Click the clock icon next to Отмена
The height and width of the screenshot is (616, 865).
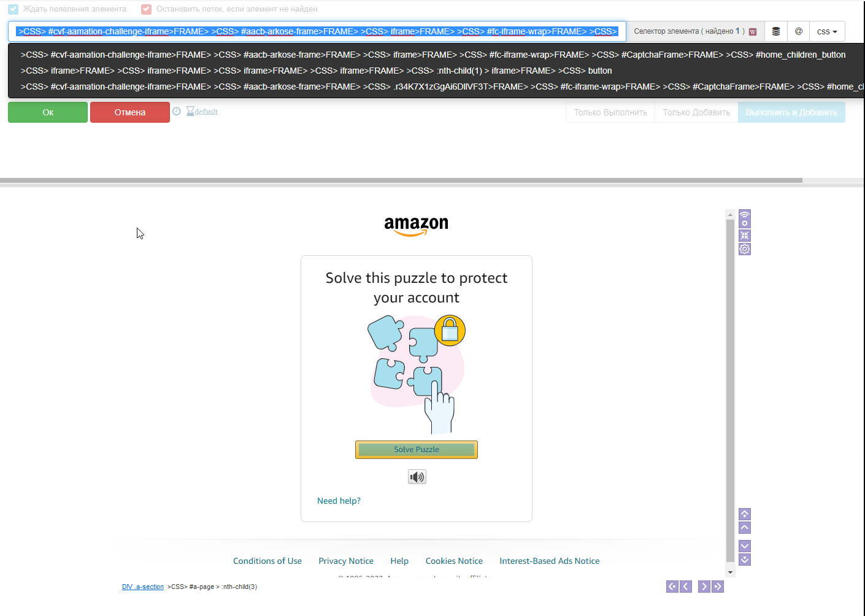click(x=177, y=111)
